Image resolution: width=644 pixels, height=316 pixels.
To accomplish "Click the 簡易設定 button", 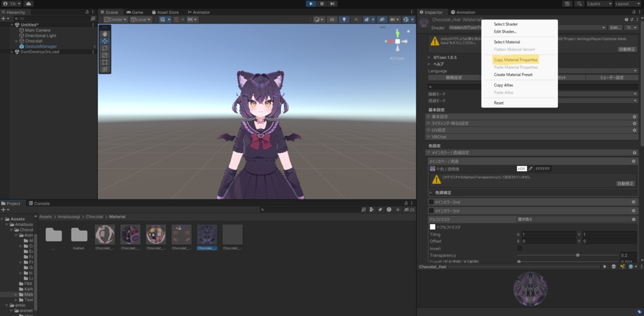I will coord(454,77).
